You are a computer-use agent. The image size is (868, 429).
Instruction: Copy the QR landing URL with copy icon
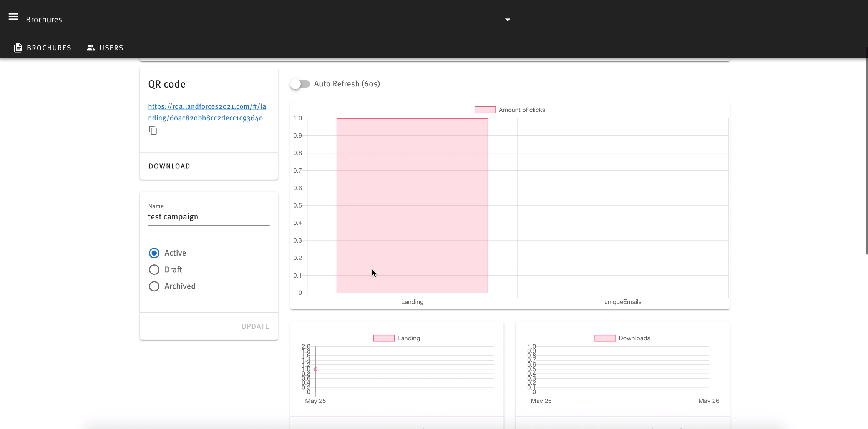153,131
